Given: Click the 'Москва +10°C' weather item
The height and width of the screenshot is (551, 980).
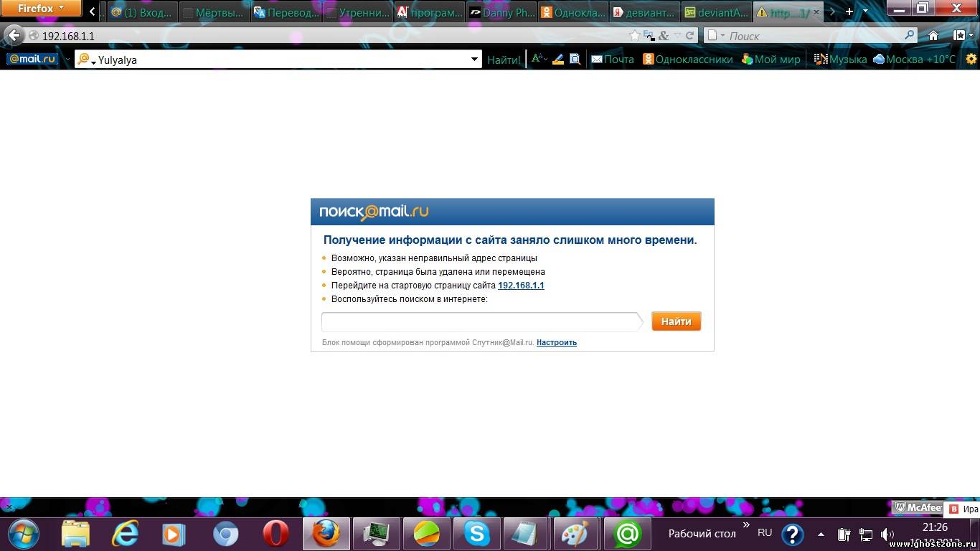Looking at the screenshot, I should (915, 60).
